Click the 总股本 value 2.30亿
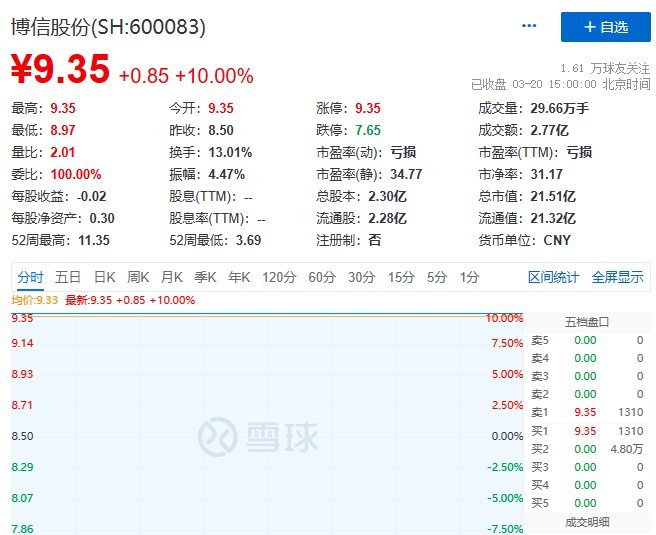 [387, 196]
